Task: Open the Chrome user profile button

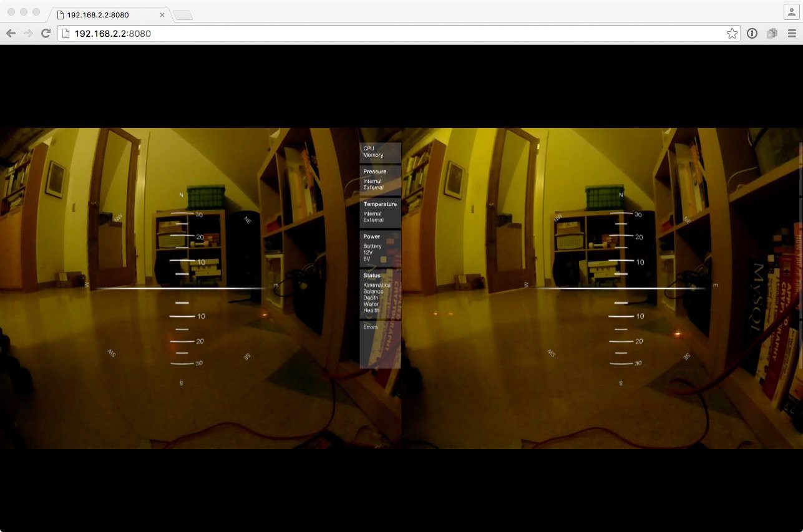Action: tap(791, 12)
